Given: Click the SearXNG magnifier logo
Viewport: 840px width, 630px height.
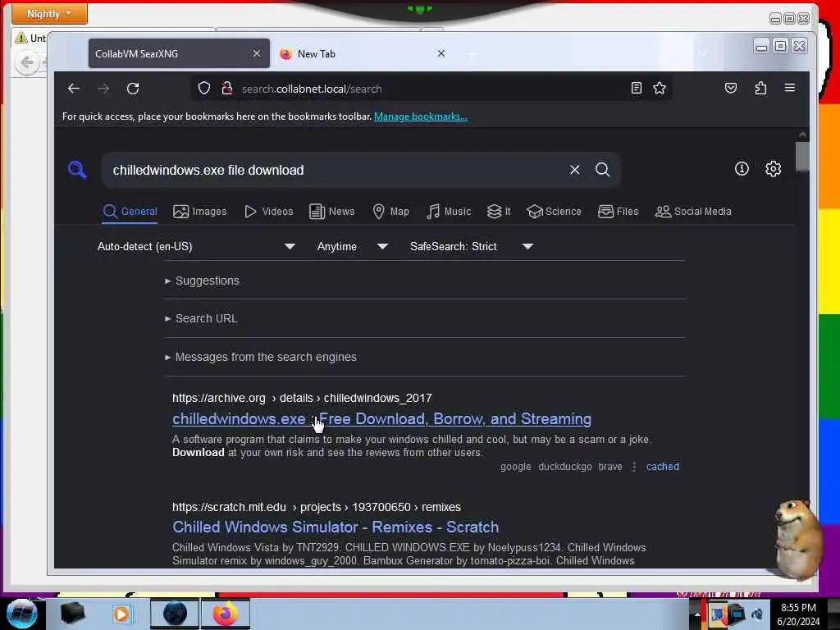Looking at the screenshot, I should [x=77, y=170].
